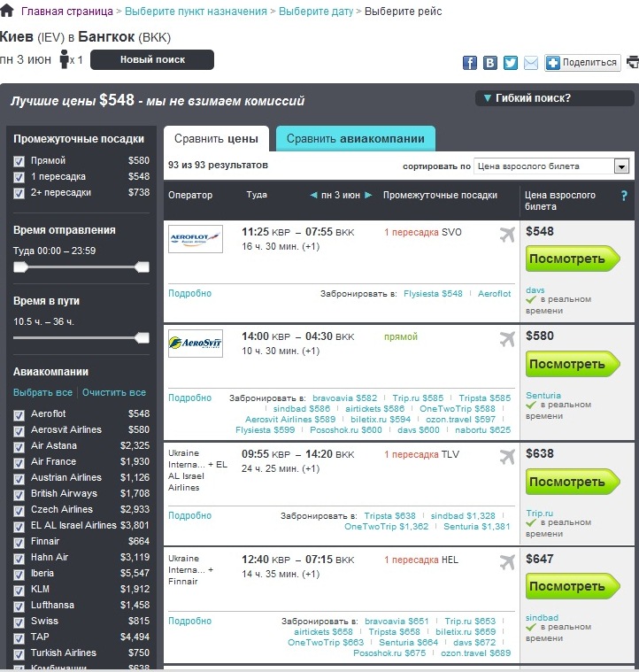This screenshot has height=672, width=639.
Task: Click airplane icon on AeroSvit flight
Action: (507, 339)
